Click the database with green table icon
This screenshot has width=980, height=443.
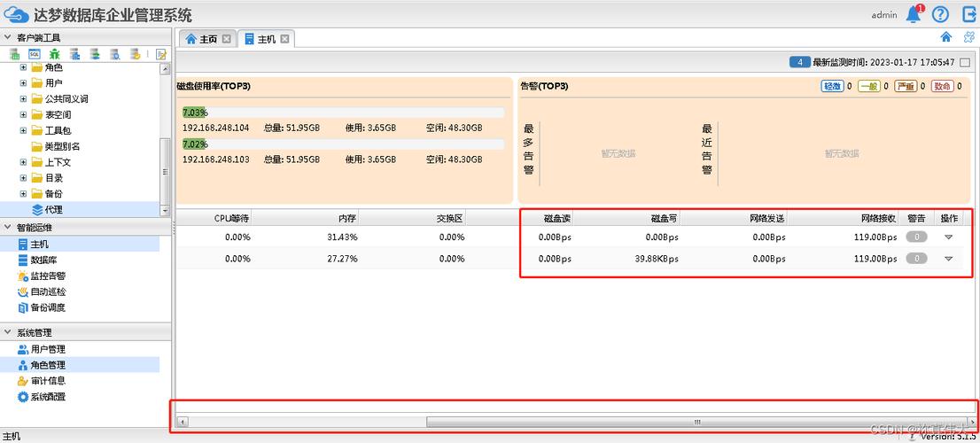14,54
